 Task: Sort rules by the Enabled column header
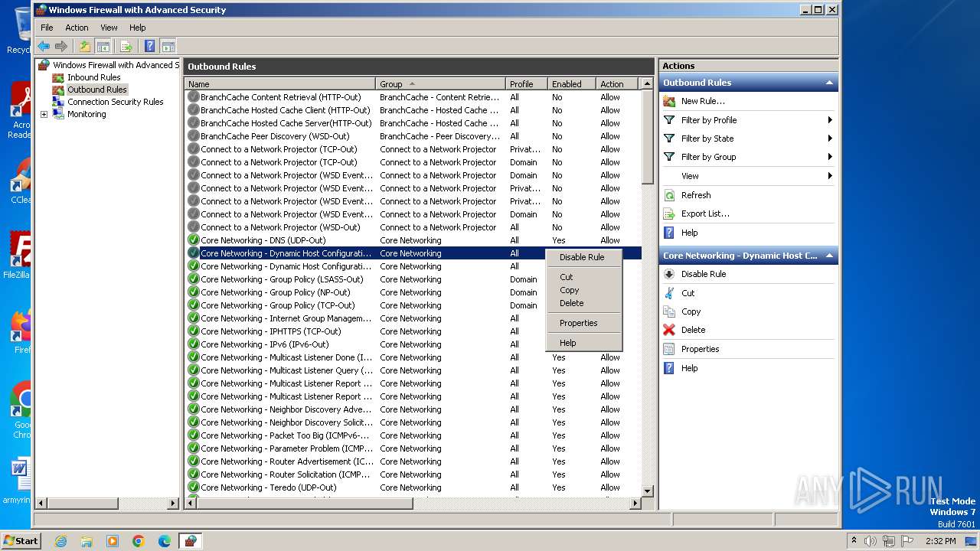tap(571, 84)
